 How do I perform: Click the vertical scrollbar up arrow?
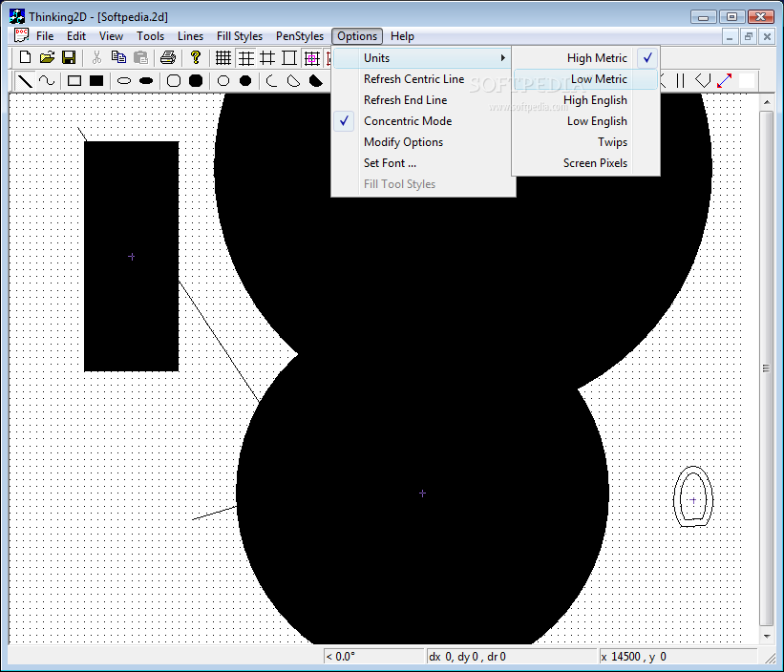(767, 102)
